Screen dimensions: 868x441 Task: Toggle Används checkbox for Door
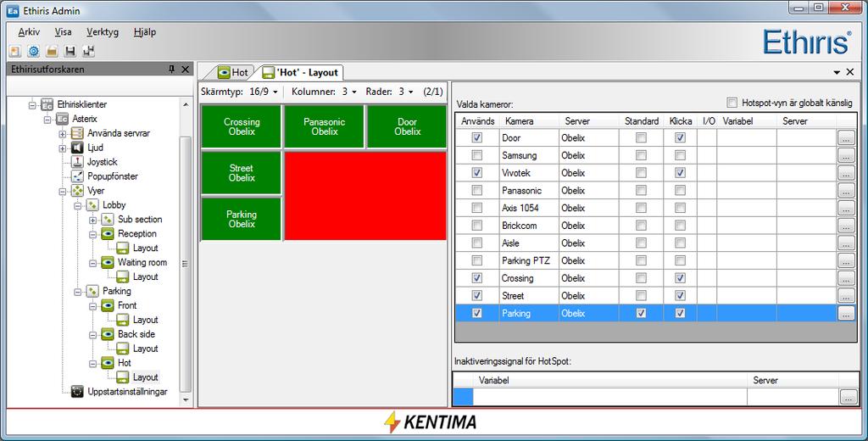pyautogui.click(x=476, y=137)
